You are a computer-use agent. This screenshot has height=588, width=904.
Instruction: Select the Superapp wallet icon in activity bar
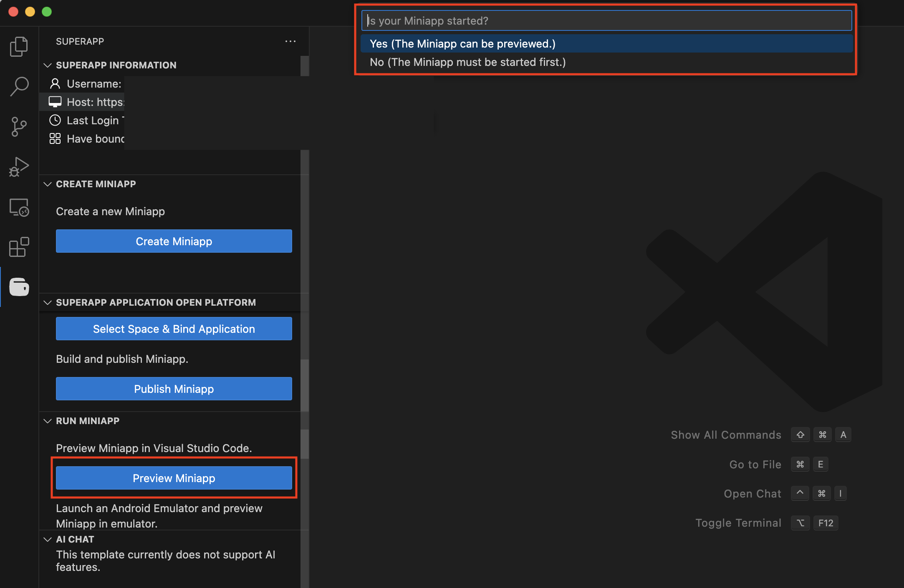pyautogui.click(x=19, y=287)
